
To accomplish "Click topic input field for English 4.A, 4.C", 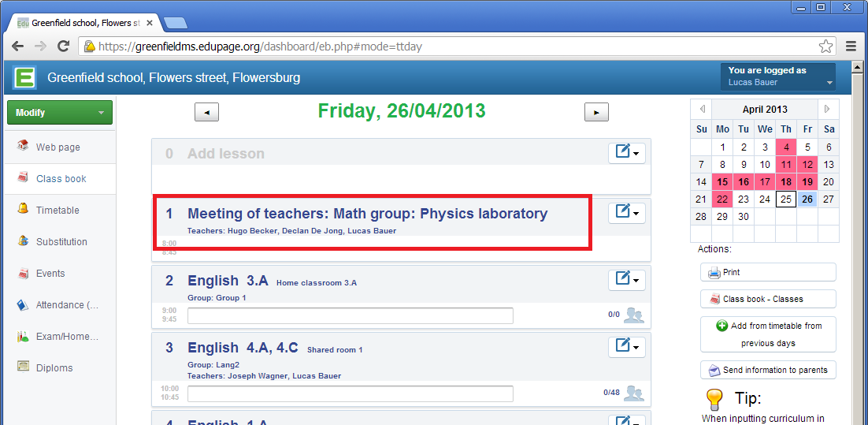I will (x=351, y=394).
